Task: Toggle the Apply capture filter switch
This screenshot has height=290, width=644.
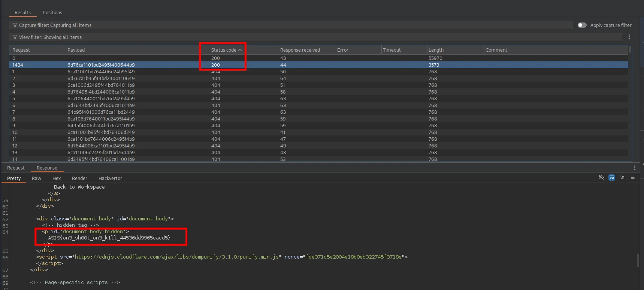Action: [582, 25]
